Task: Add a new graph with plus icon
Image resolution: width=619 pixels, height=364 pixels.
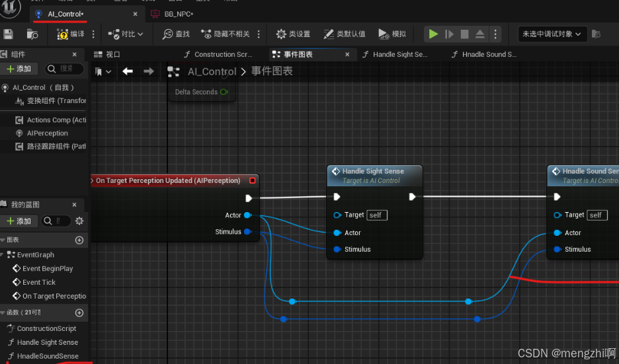Action: click(x=79, y=240)
